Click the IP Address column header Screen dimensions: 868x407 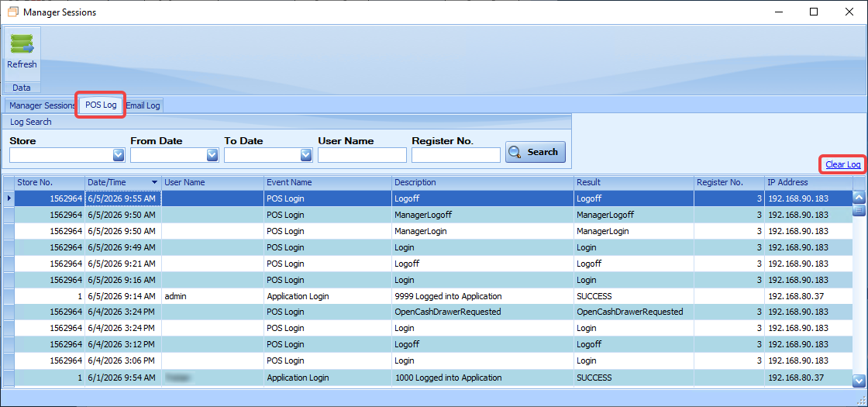(809, 182)
